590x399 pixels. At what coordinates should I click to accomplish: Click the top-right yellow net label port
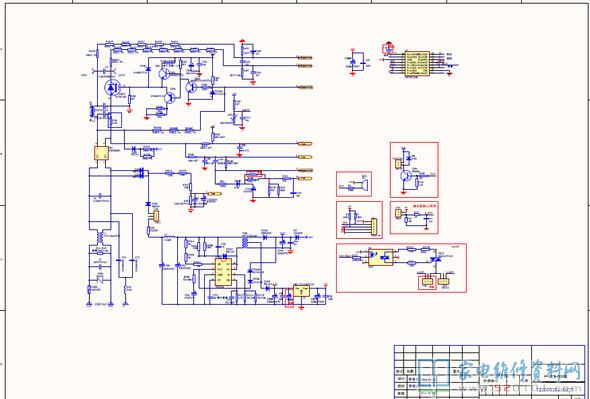pos(304,58)
